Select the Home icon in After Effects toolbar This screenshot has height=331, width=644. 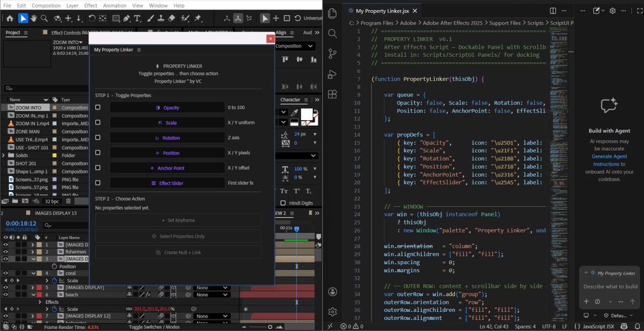tap(9, 18)
